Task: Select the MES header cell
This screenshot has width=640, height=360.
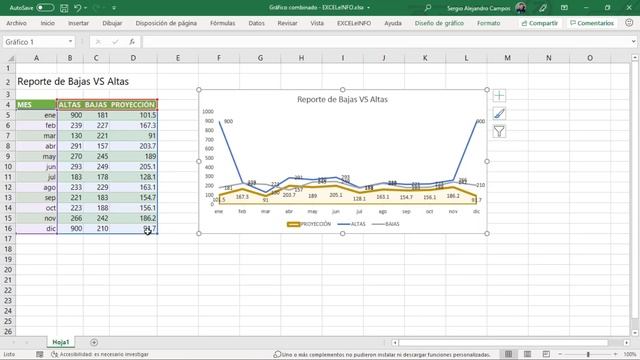Action: point(36,105)
